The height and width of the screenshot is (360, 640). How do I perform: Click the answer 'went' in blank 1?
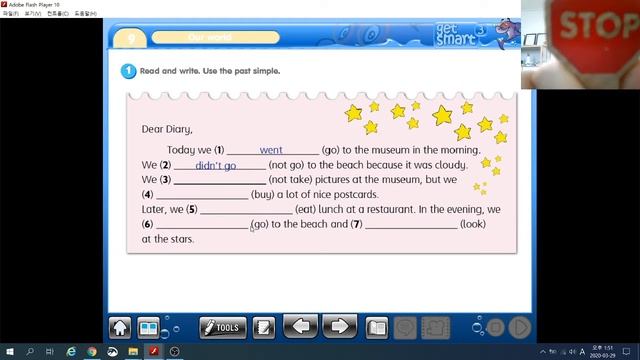pos(271,150)
